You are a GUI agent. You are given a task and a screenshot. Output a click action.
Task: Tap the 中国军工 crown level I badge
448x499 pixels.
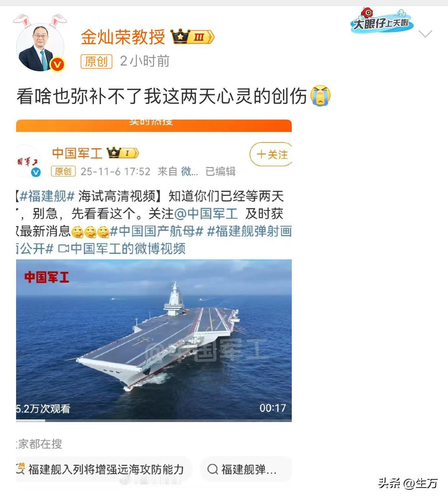pyautogui.click(x=123, y=153)
